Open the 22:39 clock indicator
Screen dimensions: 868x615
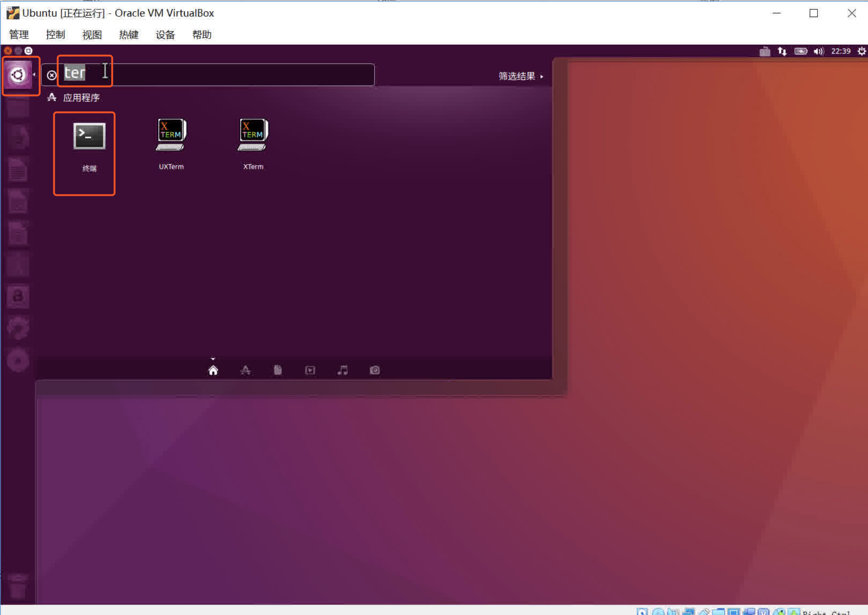click(840, 51)
